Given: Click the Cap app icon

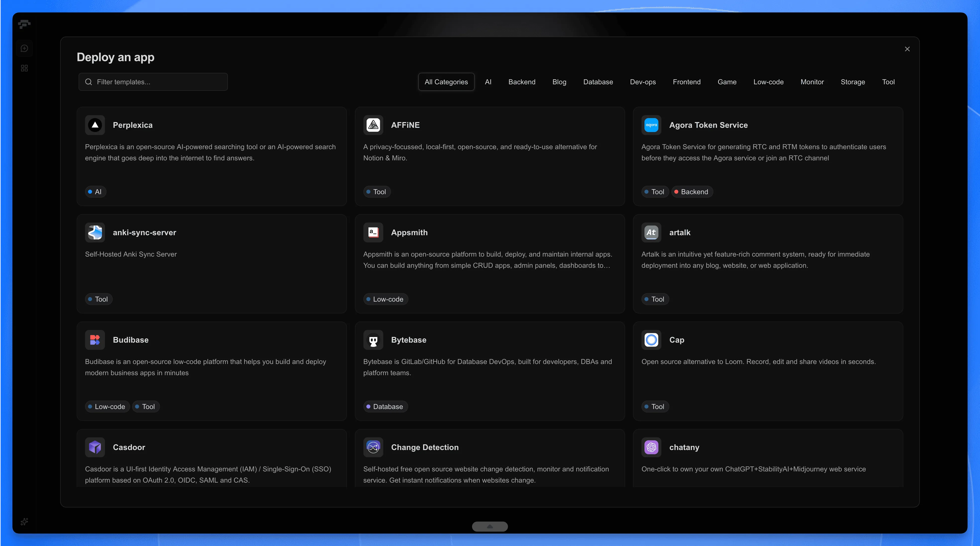Looking at the screenshot, I should point(651,340).
